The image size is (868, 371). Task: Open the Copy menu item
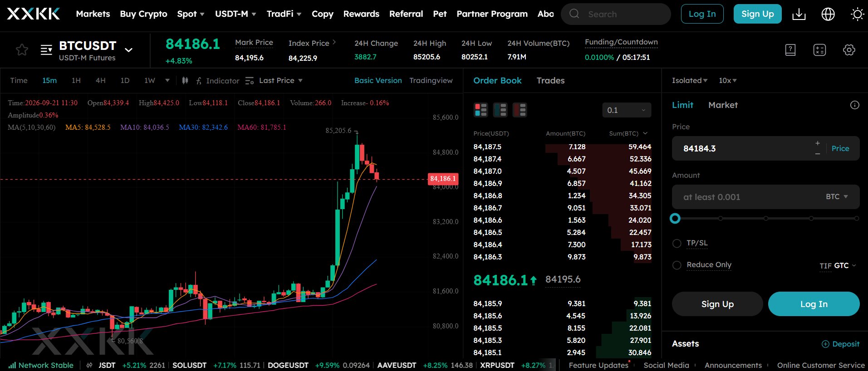(x=323, y=14)
